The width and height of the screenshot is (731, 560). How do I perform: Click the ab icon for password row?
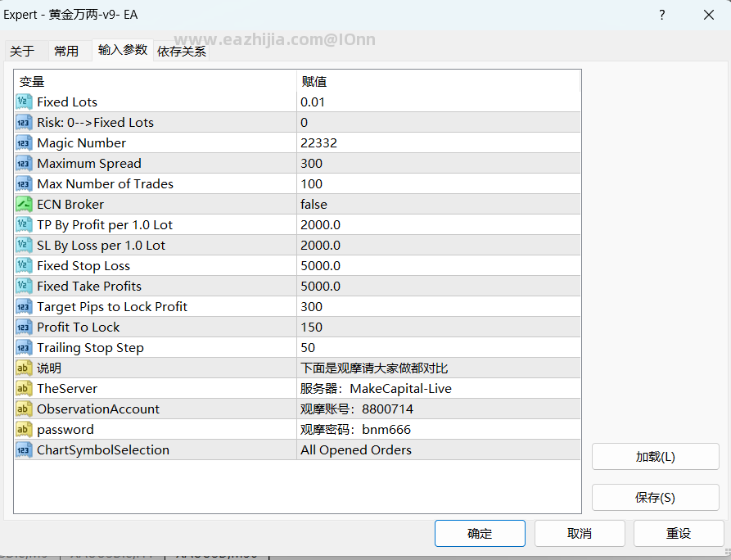click(24, 430)
